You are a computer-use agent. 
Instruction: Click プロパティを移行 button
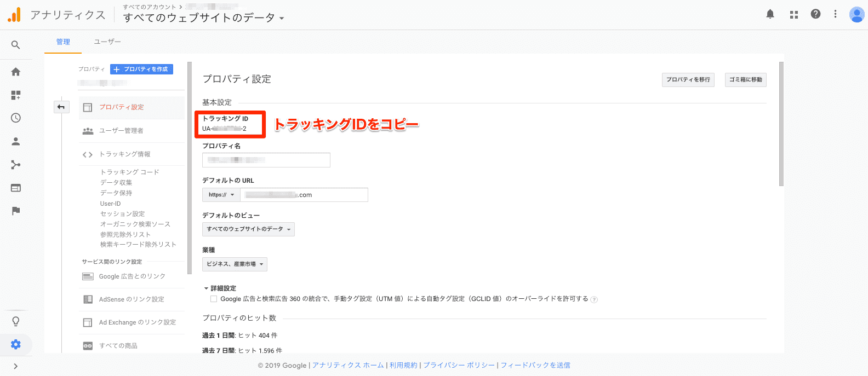click(x=688, y=80)
